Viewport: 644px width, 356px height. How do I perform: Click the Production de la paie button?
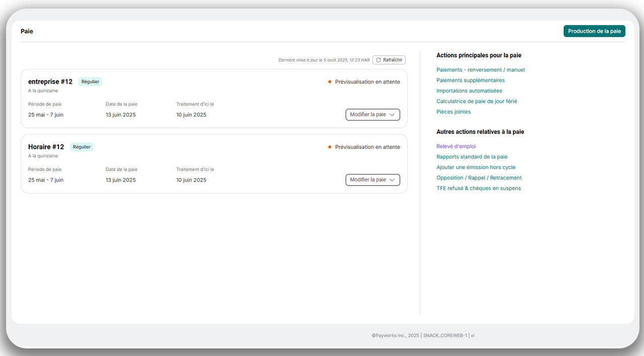[594, 31]
